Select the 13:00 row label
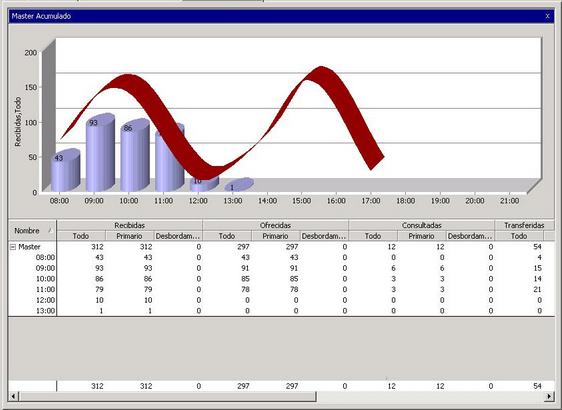The image size is (562, 410). point(45,311)
